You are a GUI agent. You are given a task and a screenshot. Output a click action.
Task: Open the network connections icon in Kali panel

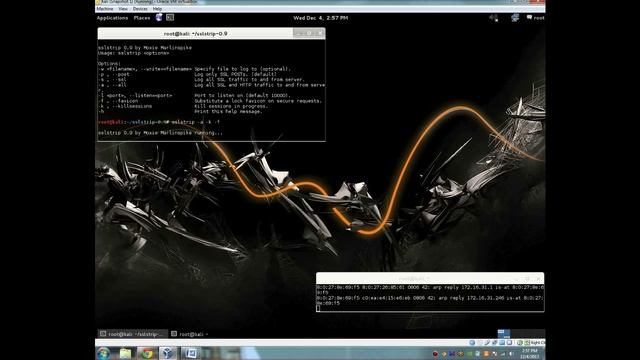515,18
